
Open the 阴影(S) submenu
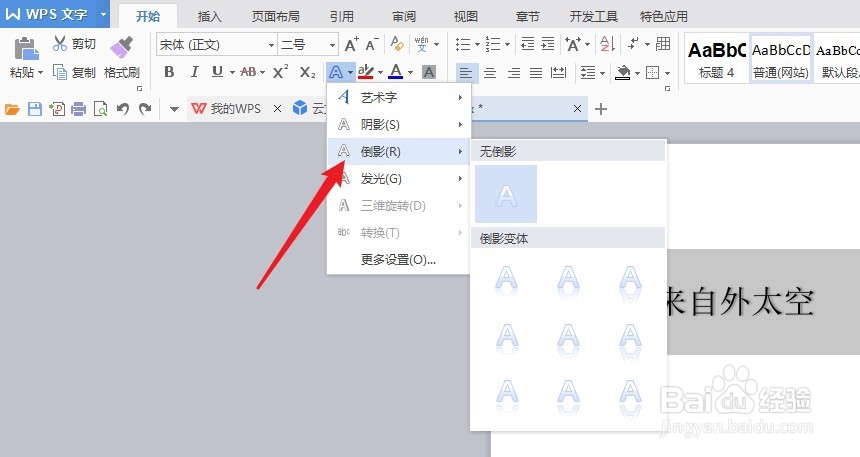pyautogui.click(x=399, y=125)
